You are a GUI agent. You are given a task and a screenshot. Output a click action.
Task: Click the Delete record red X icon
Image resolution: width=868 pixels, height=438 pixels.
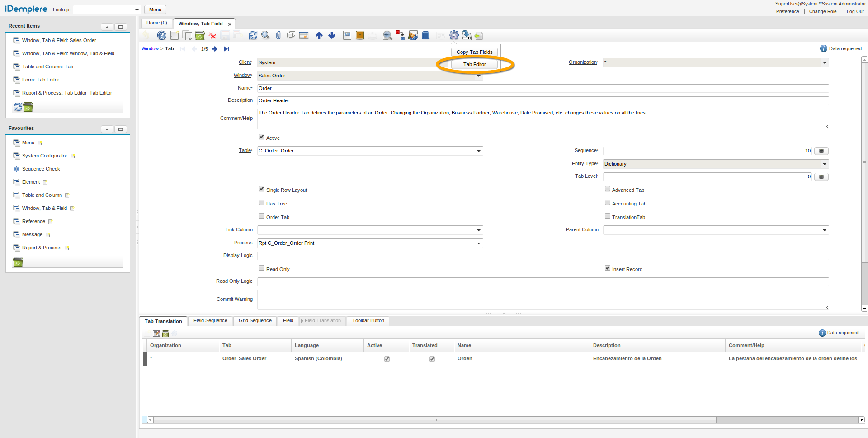(212, 36)
